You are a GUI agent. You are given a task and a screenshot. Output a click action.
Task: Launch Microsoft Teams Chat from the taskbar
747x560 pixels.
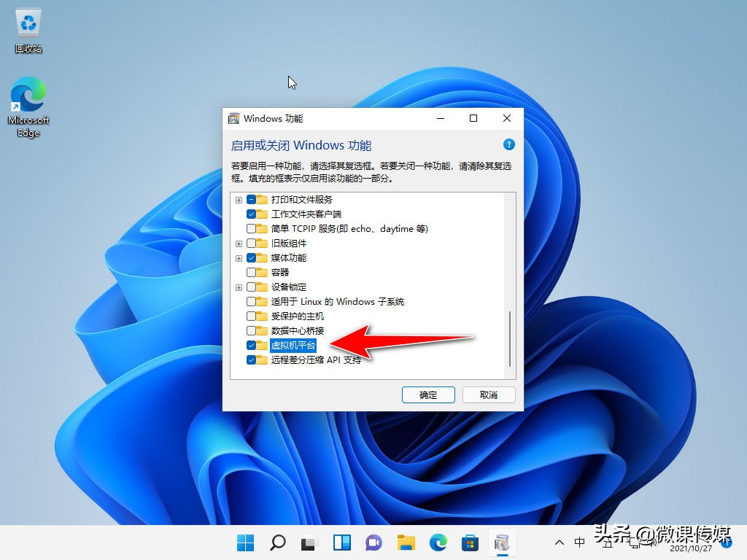coord(373,542)
